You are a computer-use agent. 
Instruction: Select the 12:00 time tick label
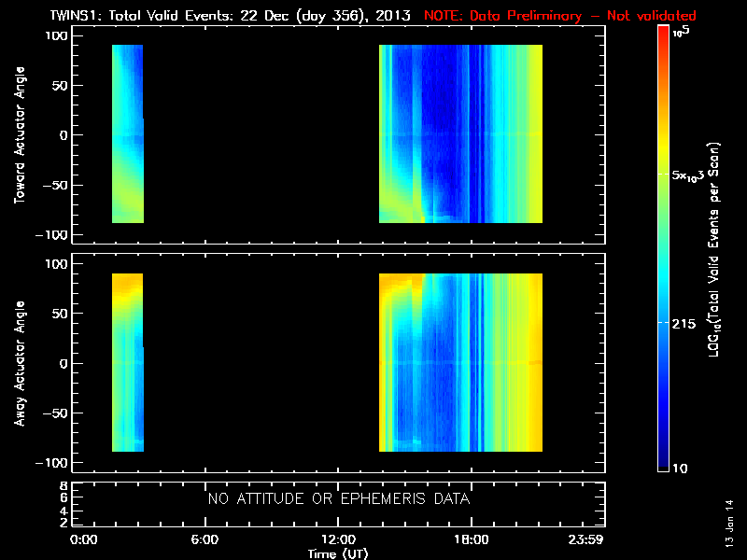pos(338,540)
